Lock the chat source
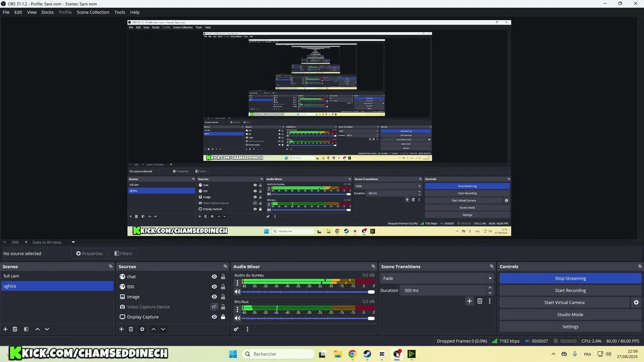This screenshot has height=362, width=644. pos(223,277)
